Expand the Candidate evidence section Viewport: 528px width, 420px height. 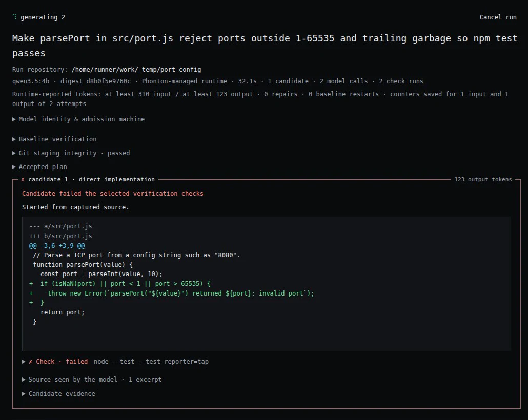(x=58, y=393)
